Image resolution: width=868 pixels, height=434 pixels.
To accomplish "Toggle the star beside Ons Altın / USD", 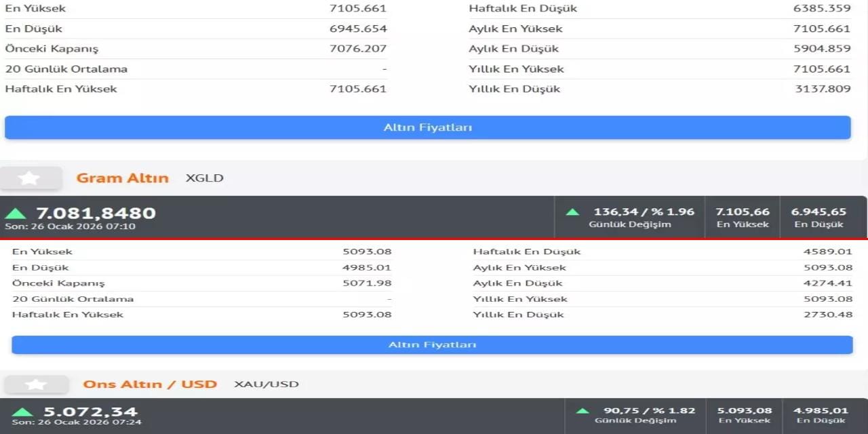I will (36, 384).
